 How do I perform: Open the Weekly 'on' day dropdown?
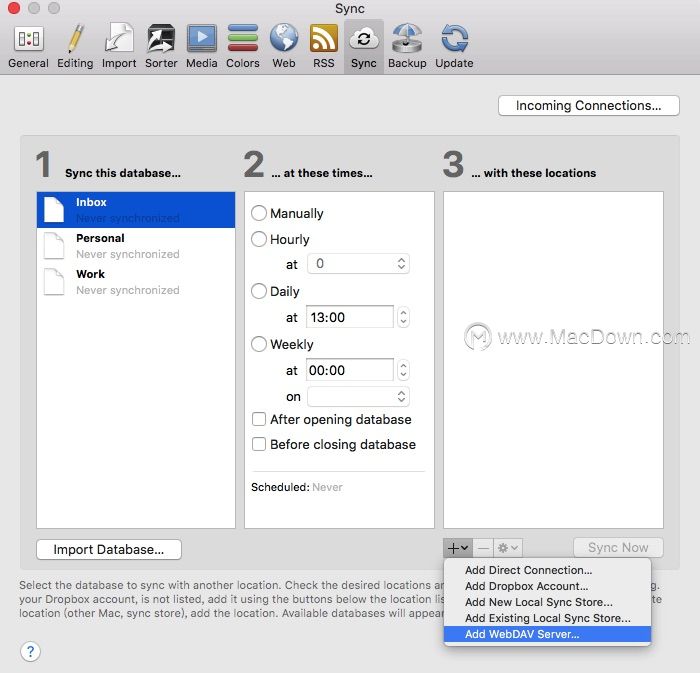coord(358,396)
